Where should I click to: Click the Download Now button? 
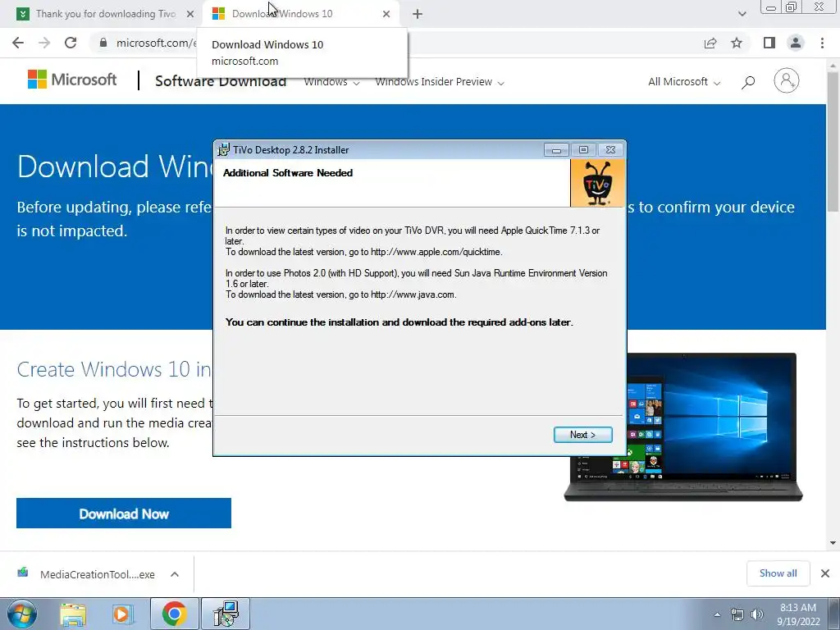[124, 514]
